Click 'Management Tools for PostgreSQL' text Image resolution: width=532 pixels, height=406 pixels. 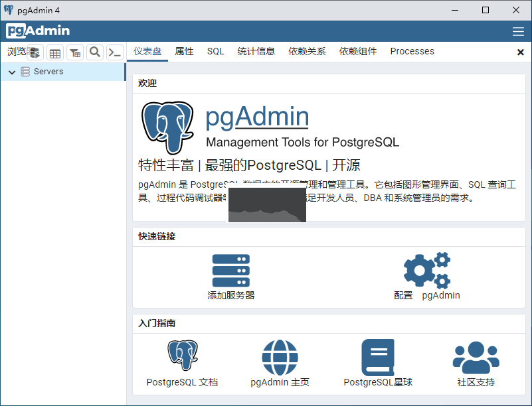[303, 142]
